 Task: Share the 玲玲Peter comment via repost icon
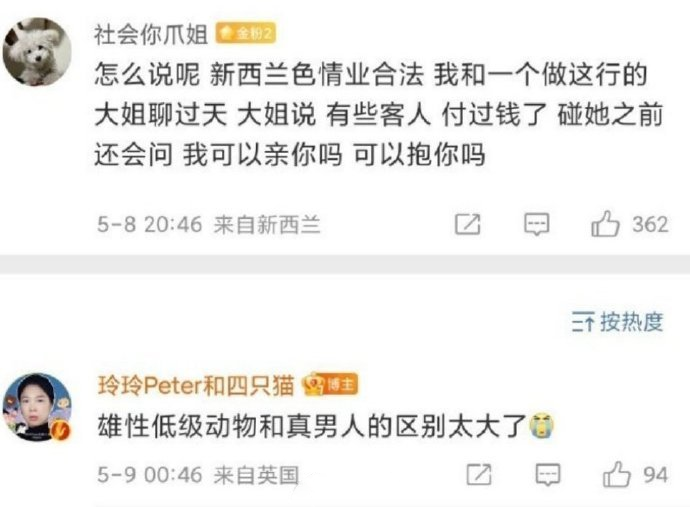click(479, 475)
